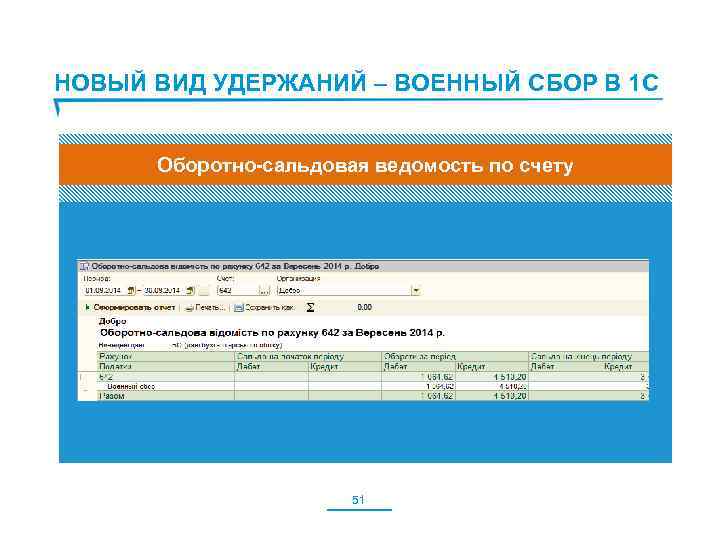Click the Период label
This screenshot has width=720, height=540.
point(97,278)
